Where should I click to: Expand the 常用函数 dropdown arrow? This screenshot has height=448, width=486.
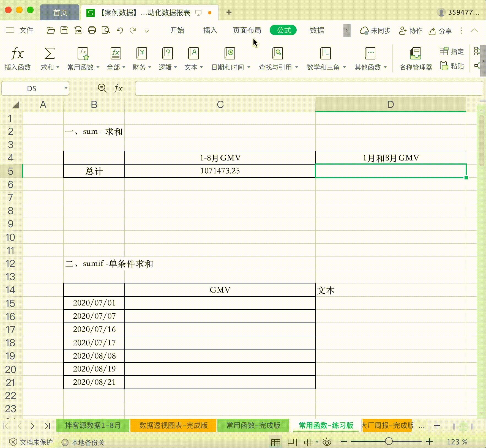point(98,67)
